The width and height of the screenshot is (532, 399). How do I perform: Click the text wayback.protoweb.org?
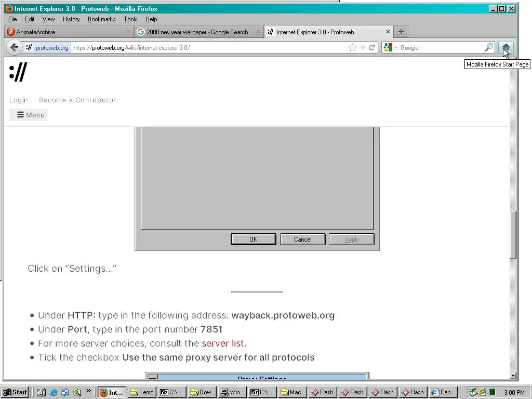tap(283, 315)
